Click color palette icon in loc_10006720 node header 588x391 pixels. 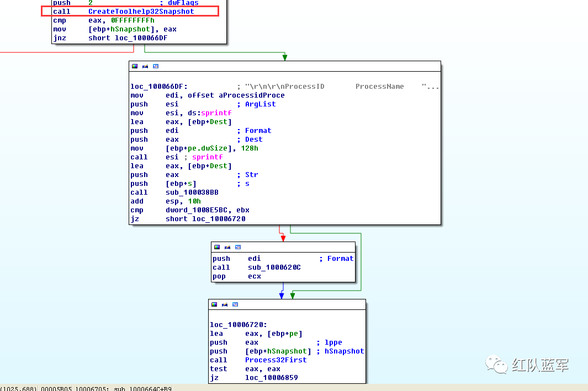tap(214, 304)
